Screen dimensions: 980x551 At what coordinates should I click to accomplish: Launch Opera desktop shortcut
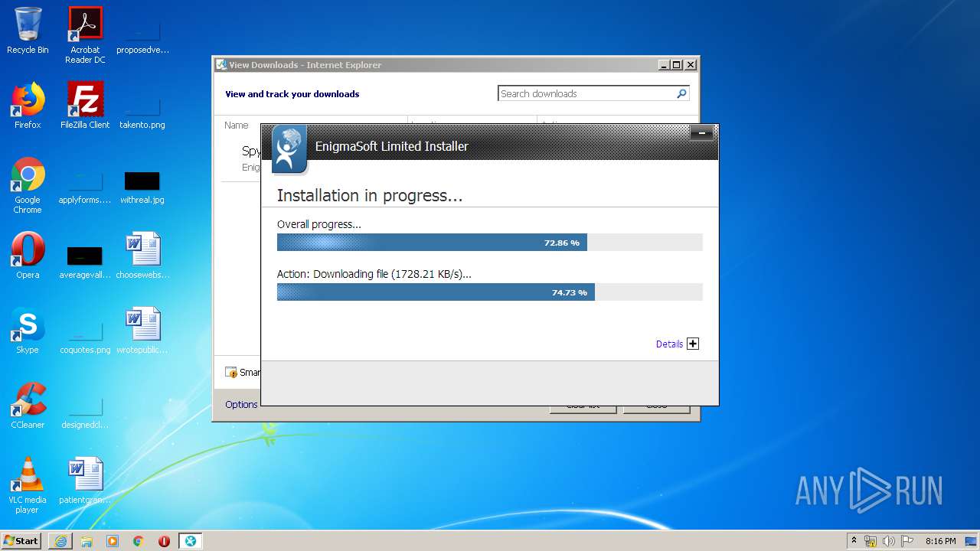tap(28, 256)
